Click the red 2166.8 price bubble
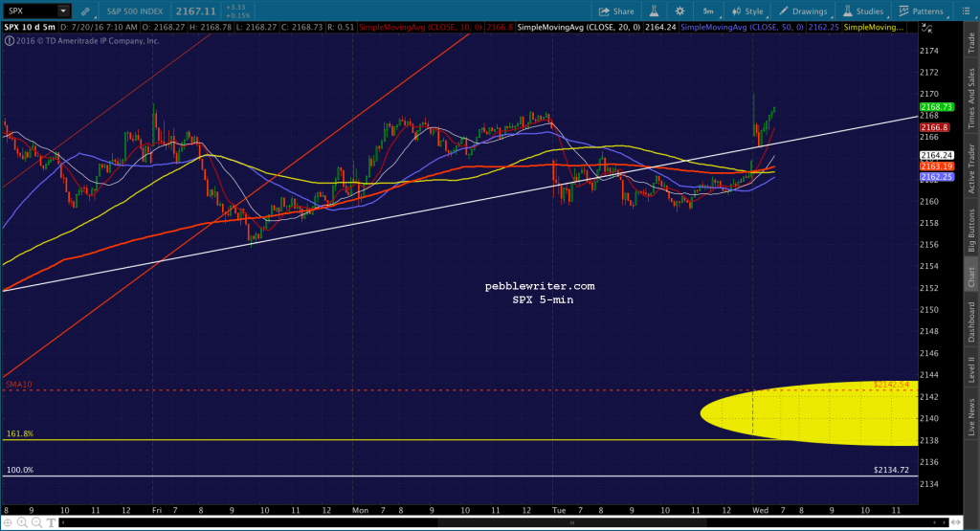The width and height of the screenshot is (980, 531). point(934,127)
